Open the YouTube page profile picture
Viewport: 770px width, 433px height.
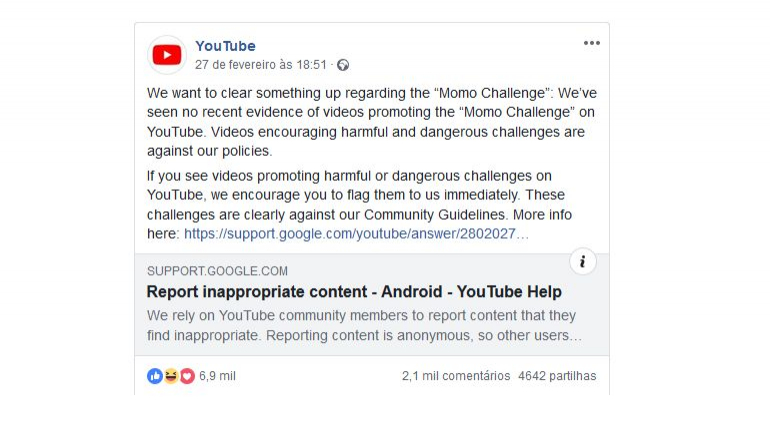(167, 55)
